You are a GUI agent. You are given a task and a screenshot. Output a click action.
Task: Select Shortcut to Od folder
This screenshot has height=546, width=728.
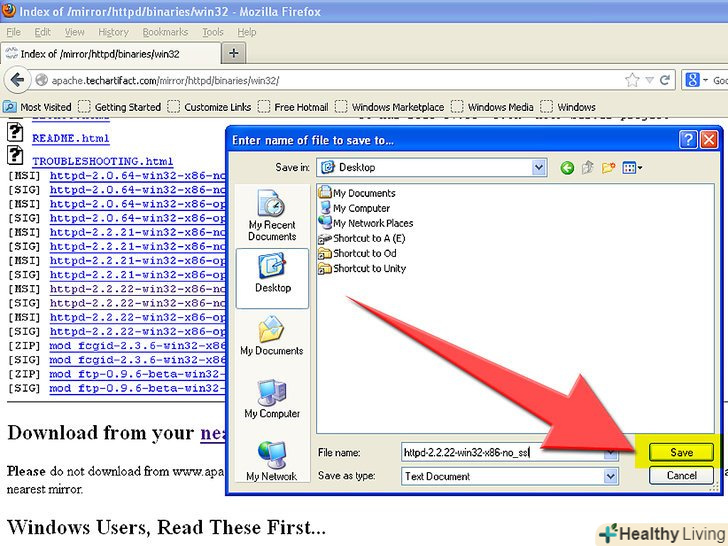pyautogui.click(x=358, y=253)
